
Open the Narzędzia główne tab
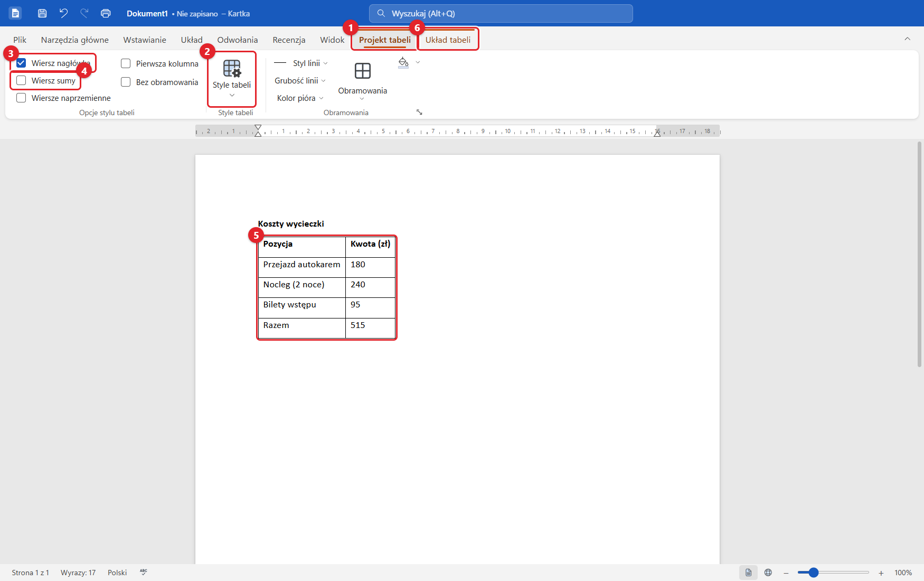[x=75, y=40]
